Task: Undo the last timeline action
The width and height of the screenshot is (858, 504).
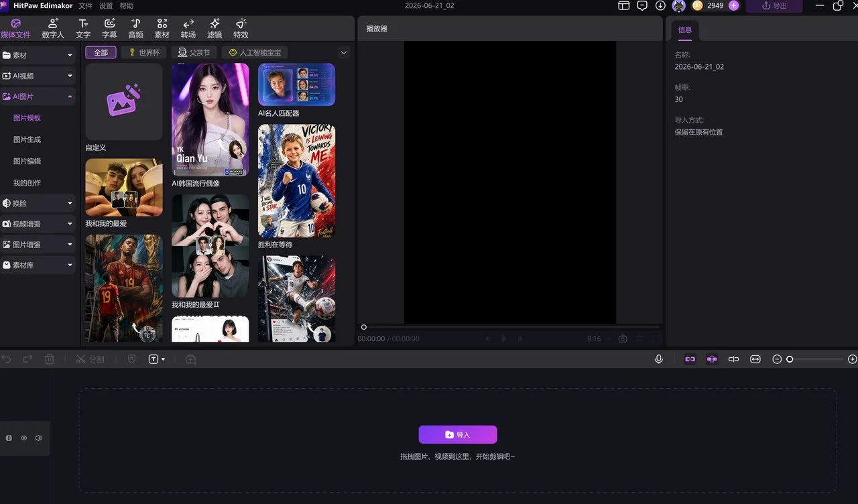Action: coord(7,359)
